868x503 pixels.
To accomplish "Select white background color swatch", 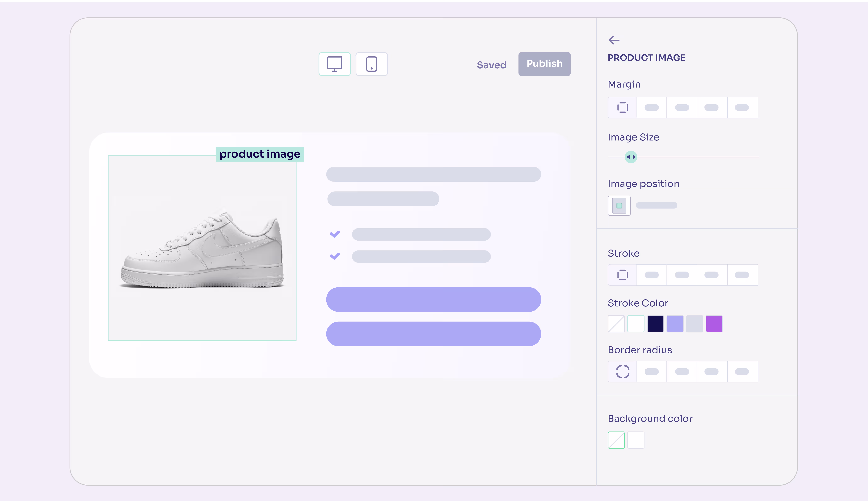I will (x=636, y=440).
